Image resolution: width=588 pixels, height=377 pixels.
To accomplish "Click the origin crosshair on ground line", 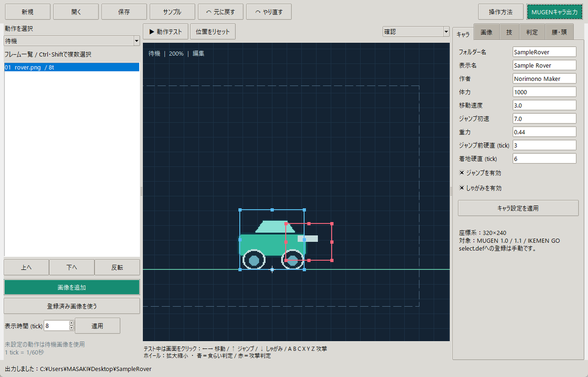I will [x=272, y=270].
